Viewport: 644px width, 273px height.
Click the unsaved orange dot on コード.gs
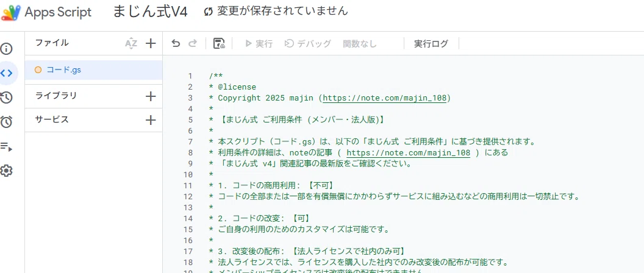[38, 70]
